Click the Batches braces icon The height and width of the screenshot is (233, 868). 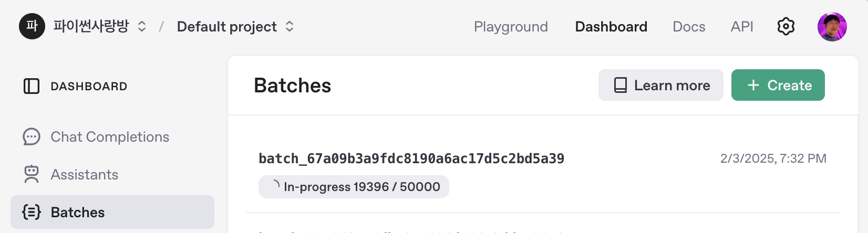(x=32, y=212)
